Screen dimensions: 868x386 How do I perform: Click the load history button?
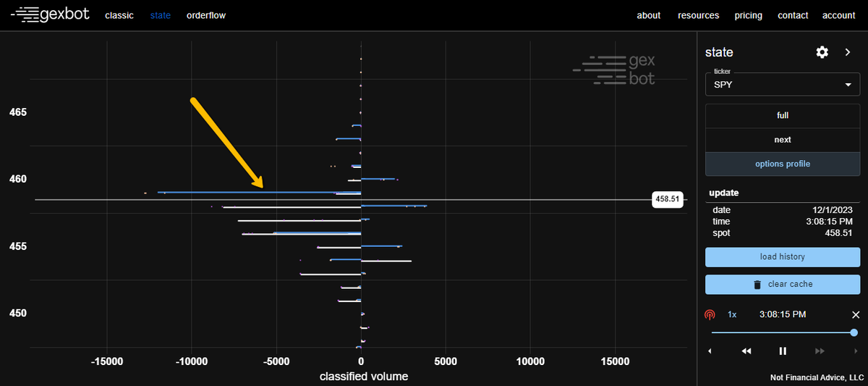click(783, 256)
